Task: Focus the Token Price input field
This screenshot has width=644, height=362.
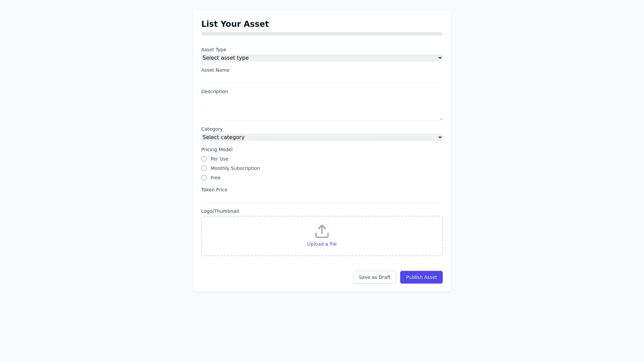Action: coord(322,199)
